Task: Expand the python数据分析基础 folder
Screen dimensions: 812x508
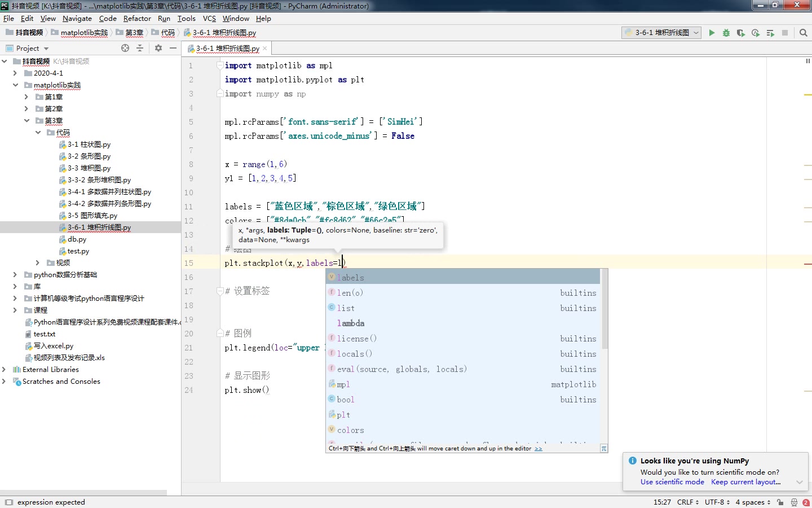Action: (15, 274)
